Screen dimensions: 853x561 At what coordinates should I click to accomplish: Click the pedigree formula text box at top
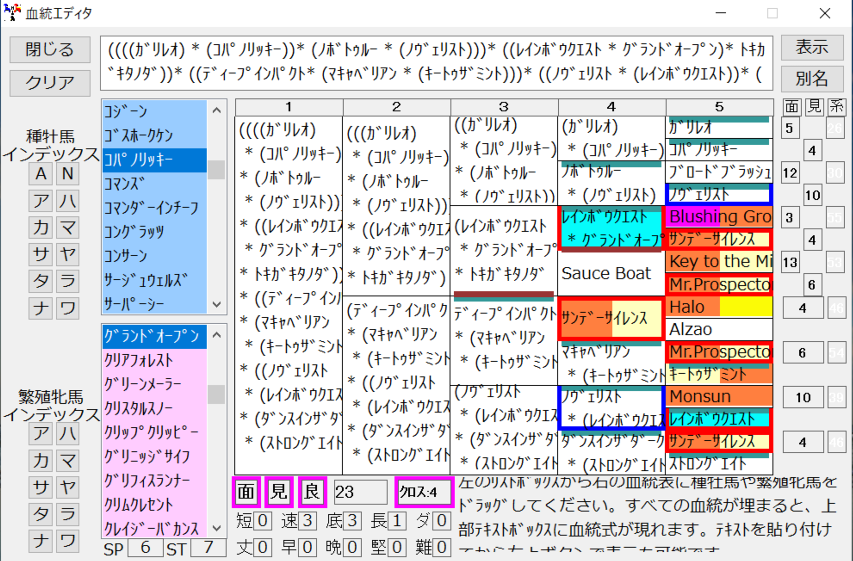click(436, 63)
